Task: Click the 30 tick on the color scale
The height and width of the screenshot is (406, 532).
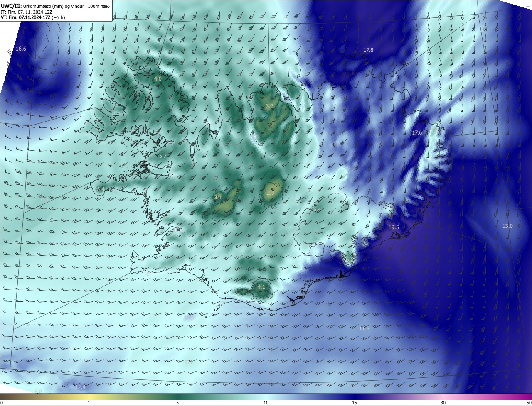Action: click(443, 403)
